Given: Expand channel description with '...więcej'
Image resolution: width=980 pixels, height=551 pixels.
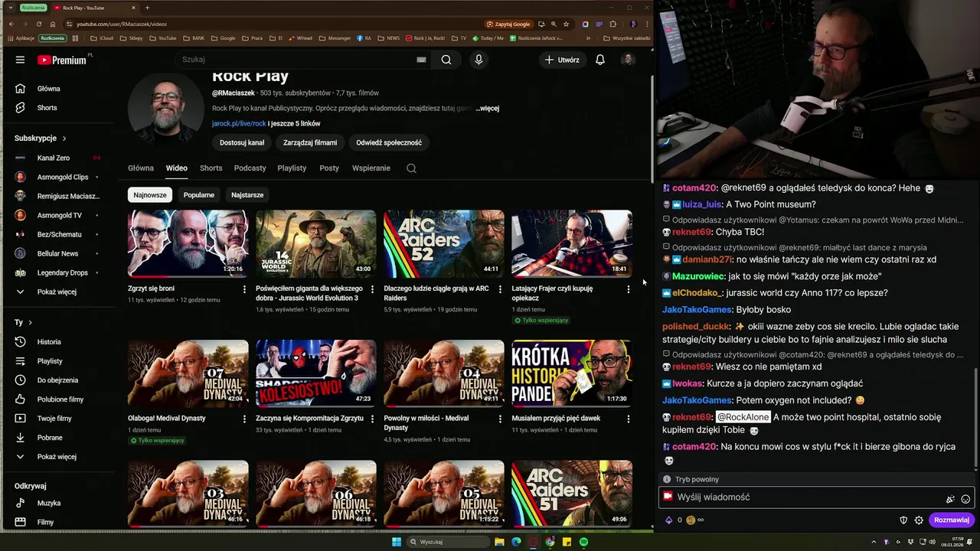Looking at the screenshot, I should pos(487,109).
